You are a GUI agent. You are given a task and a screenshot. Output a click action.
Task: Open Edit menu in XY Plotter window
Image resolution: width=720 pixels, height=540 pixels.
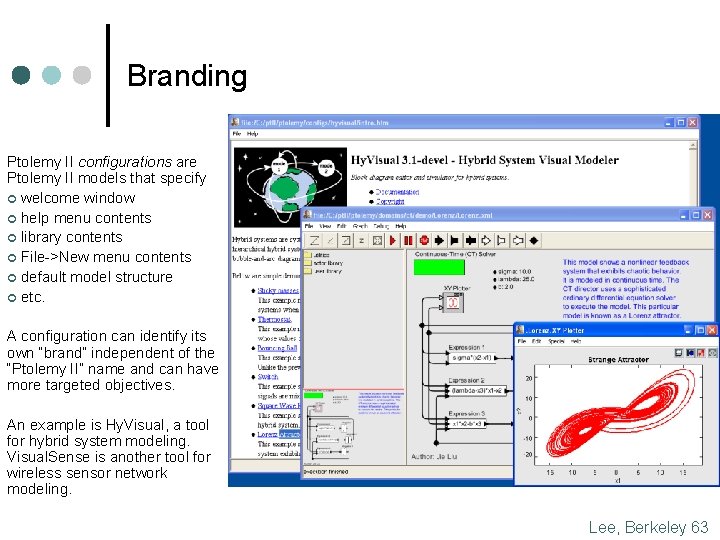coord(536,341)
